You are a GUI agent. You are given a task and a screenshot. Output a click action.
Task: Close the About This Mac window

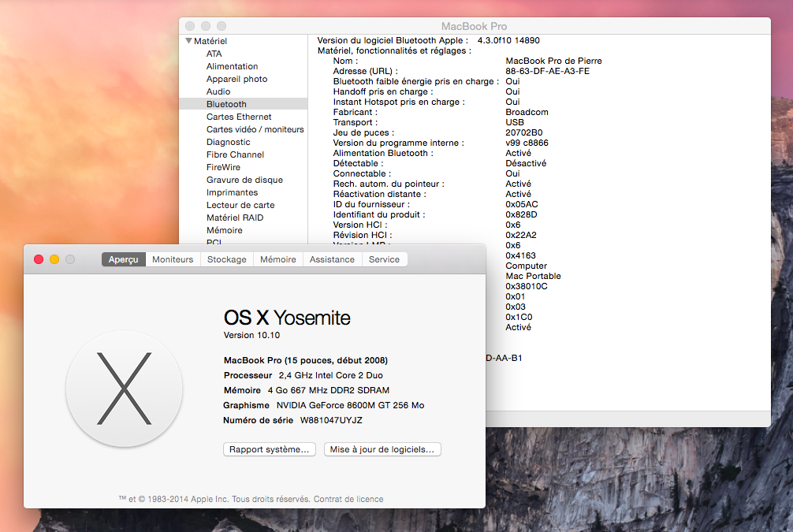click(x=39, y=259)
